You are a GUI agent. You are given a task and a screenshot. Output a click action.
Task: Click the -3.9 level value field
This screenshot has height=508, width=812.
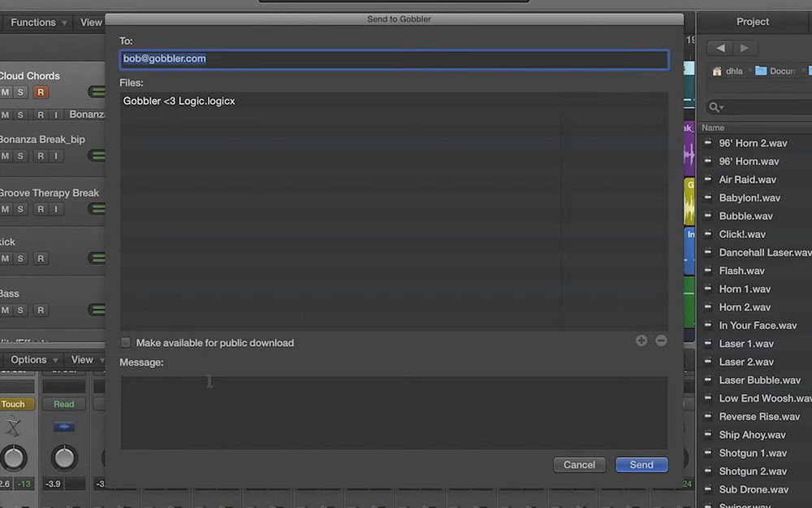pyautogui.click(x=54, y=484)
